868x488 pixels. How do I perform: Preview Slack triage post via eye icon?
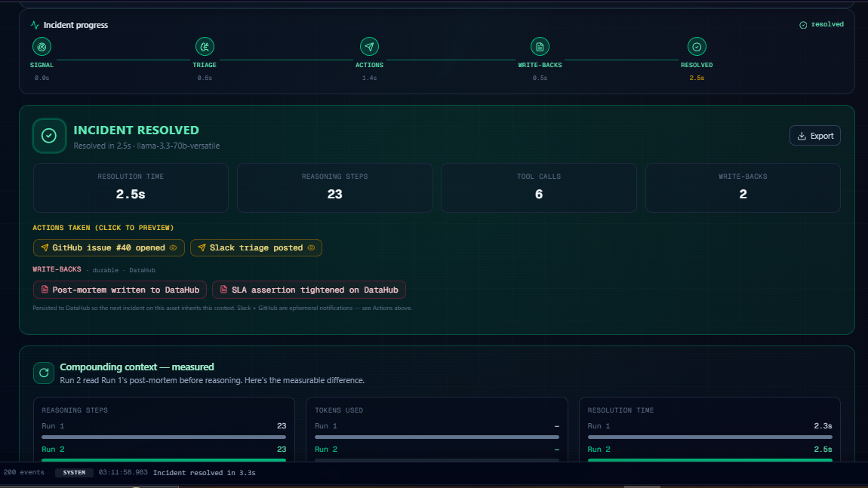(x=311, y=248)
